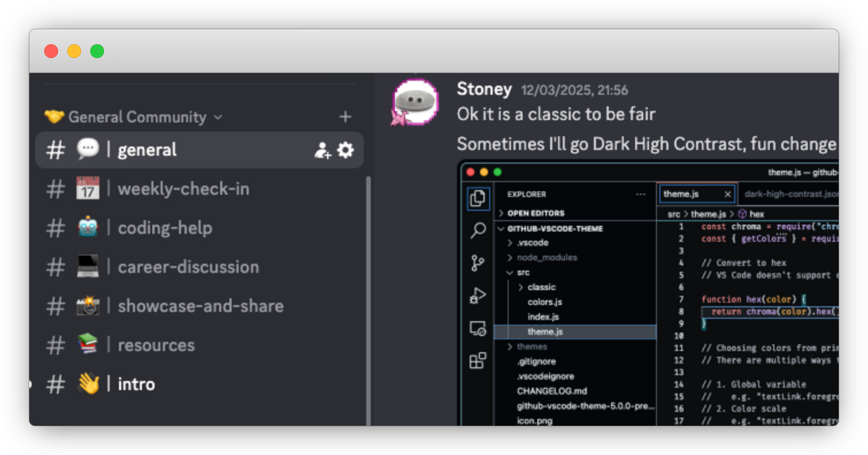Open the VS Code screenshot attachment

(648, 293)
